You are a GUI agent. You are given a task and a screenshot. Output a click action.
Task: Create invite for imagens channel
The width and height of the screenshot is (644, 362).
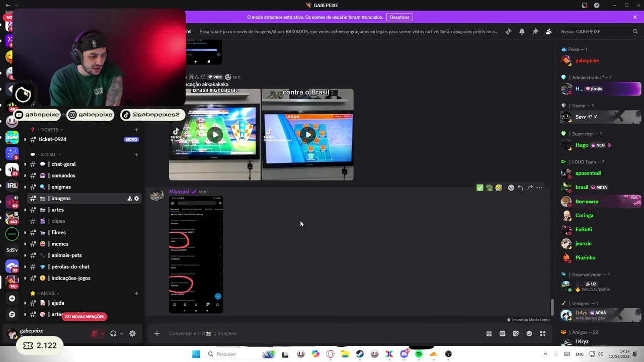pyautogui.click(x=129, y=199)
